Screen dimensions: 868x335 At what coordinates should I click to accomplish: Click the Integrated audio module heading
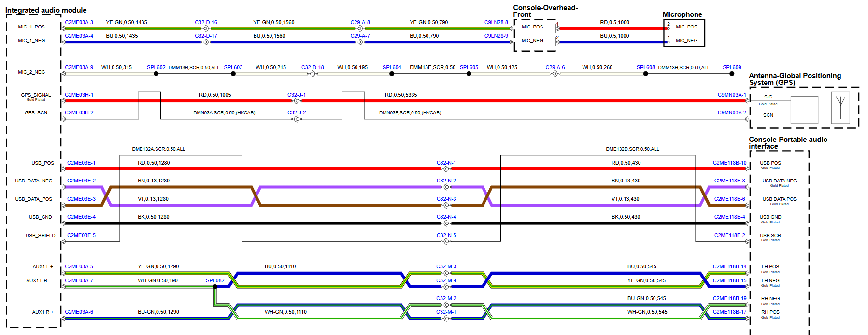point(46,10)
